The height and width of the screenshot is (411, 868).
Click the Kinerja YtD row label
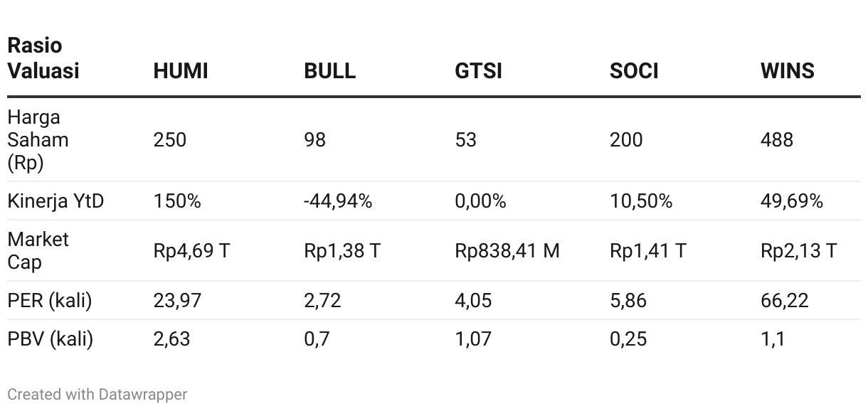tap(55, 201)
